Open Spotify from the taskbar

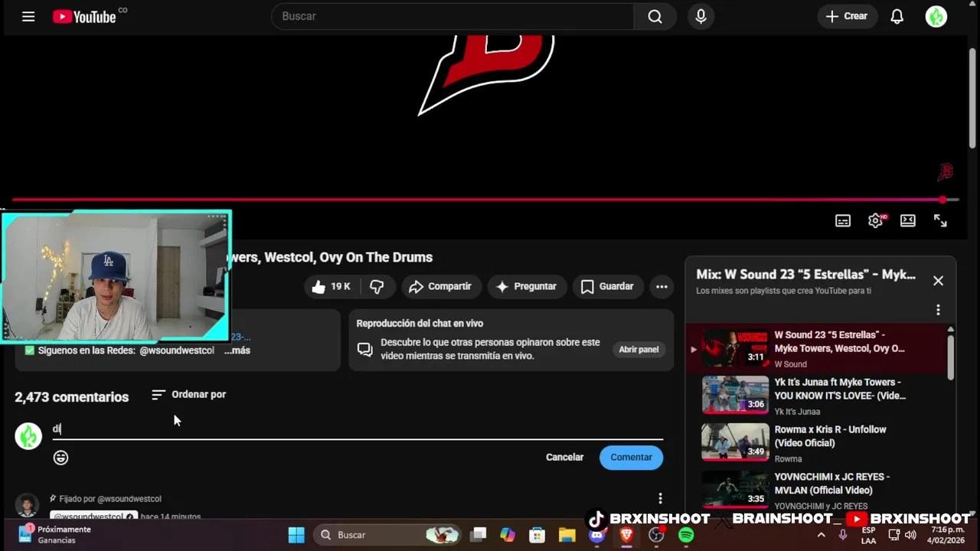click(x=686, y=535)
